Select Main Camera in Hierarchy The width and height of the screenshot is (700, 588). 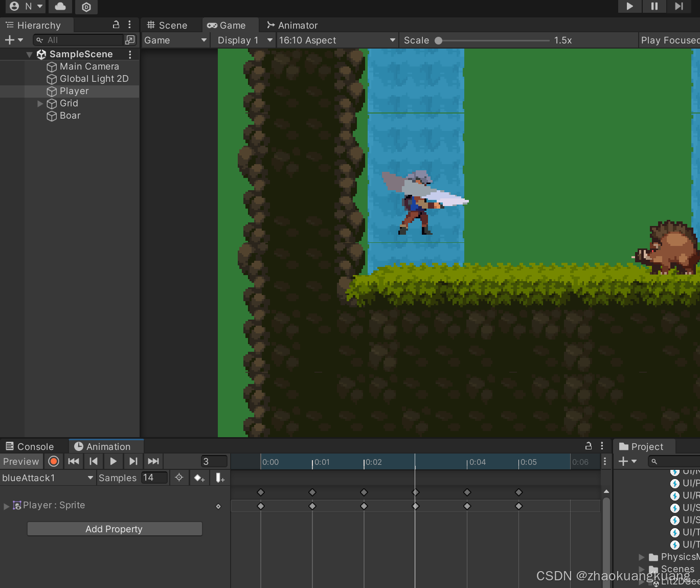pyautogui.click(x=82, y=66)
